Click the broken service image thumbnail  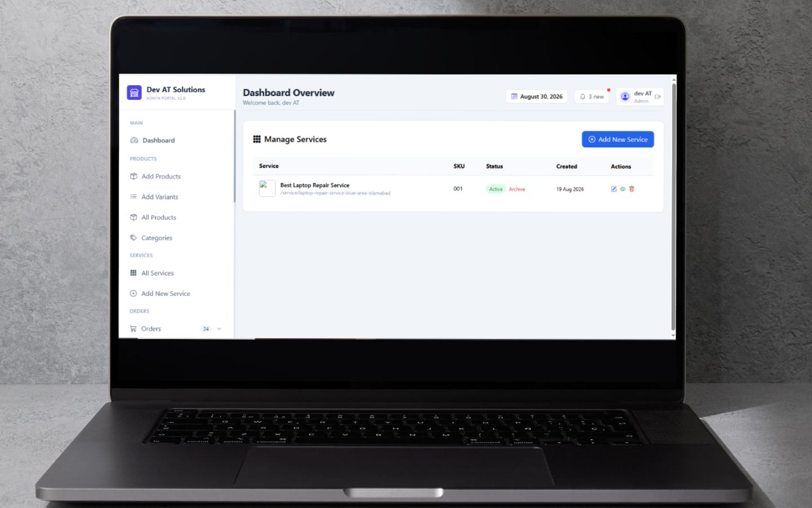pos(267,189)
